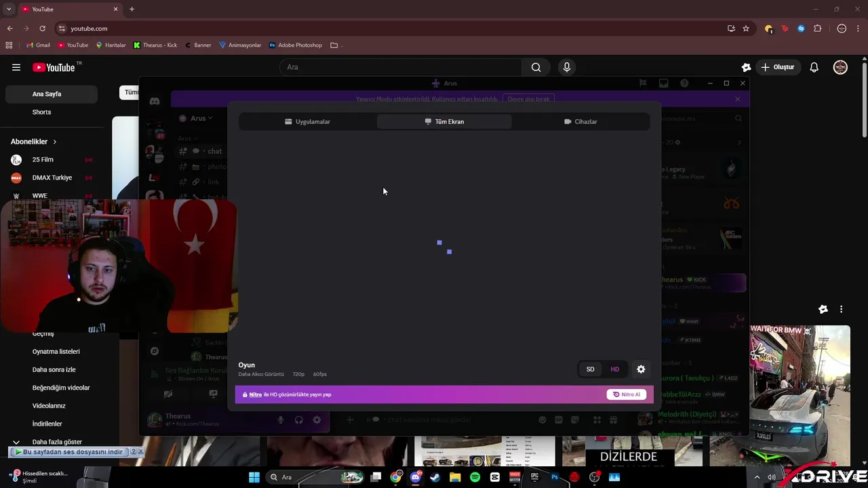Click Bu sayfadan ses dosyasını indir

68,452
